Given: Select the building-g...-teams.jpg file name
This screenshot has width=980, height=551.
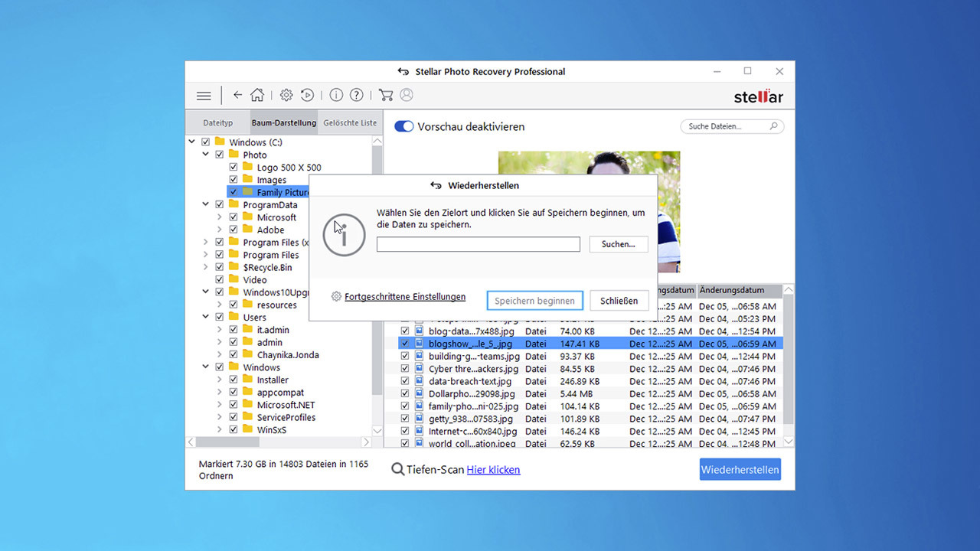Looking at the screenshot, I should [x=474, y=357].
